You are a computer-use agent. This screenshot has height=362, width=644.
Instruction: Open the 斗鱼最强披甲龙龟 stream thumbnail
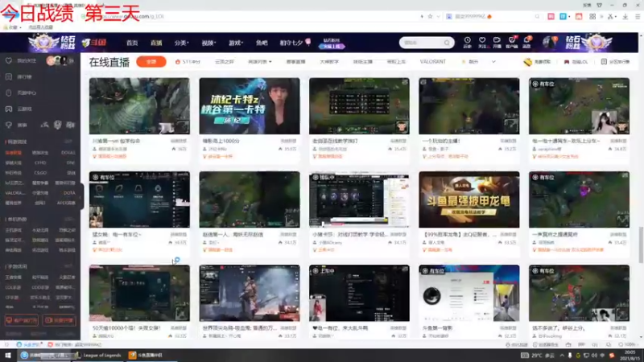tap(469, 200)
